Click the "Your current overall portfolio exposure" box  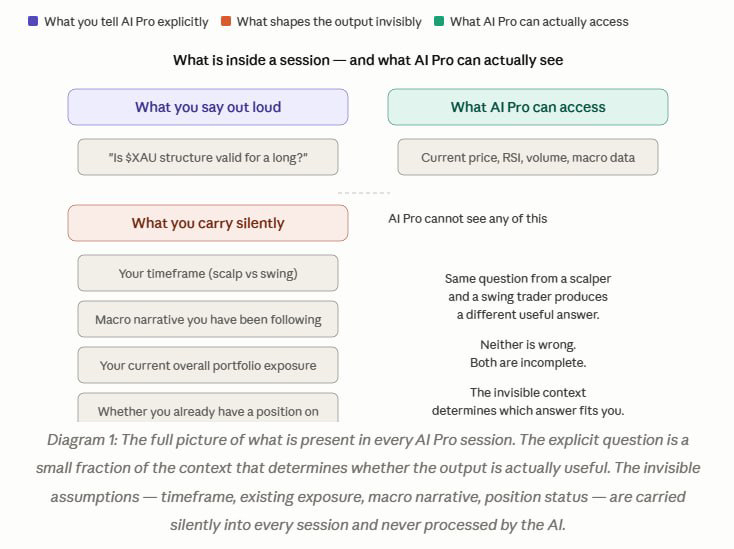(x=208, y=365)
